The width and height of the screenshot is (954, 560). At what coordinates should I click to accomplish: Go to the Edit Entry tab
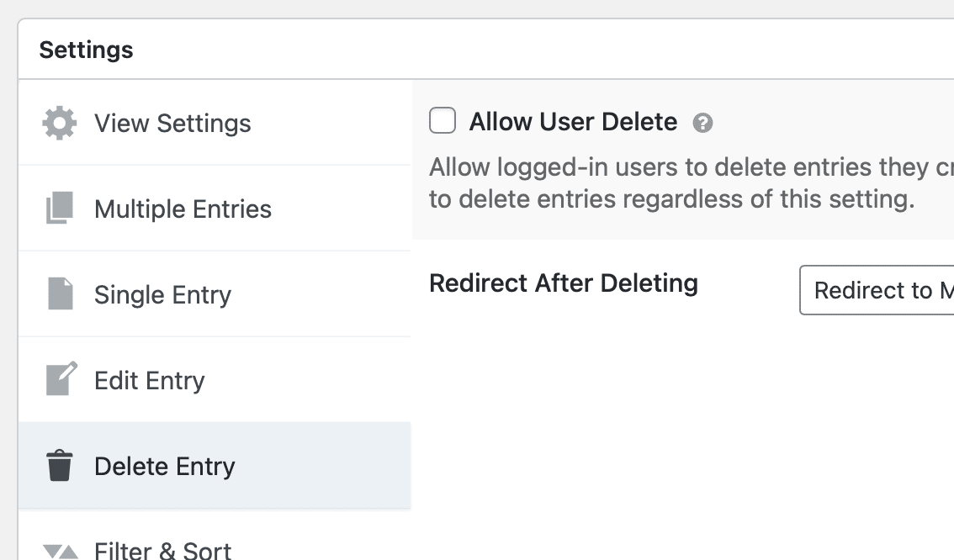(x=149, y=381)
